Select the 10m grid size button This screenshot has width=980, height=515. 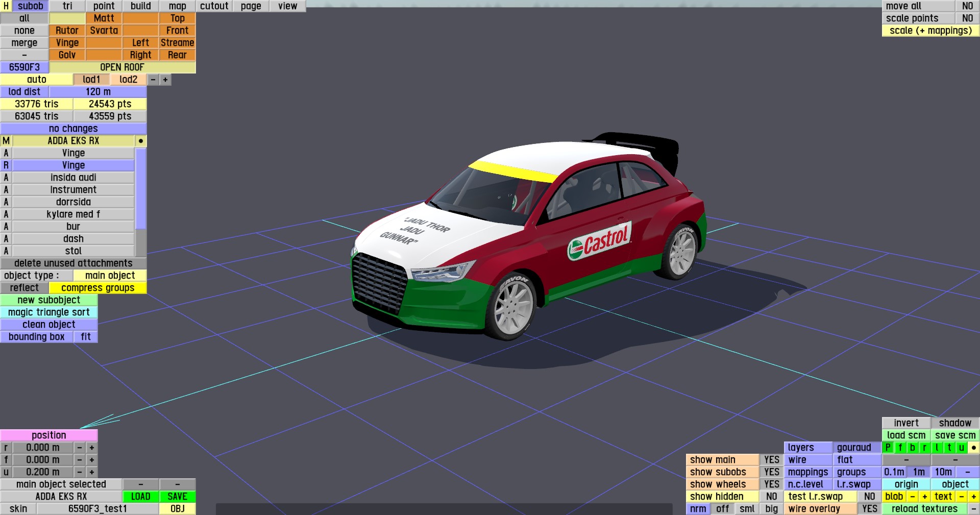coord(943,472)
